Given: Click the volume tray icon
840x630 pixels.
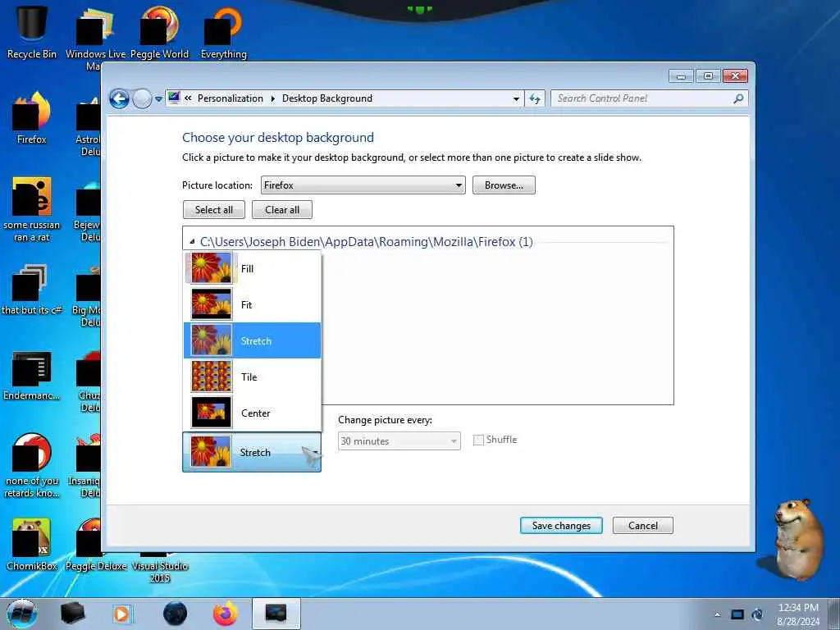Looking at the screenshot, I should pyautogui.click(x=757, y=614).
